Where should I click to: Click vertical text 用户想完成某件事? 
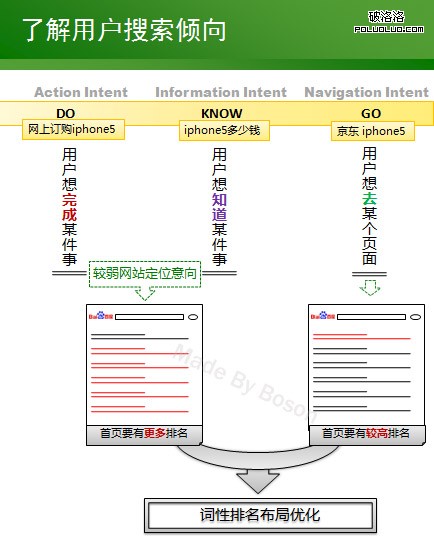pos(69,207)
